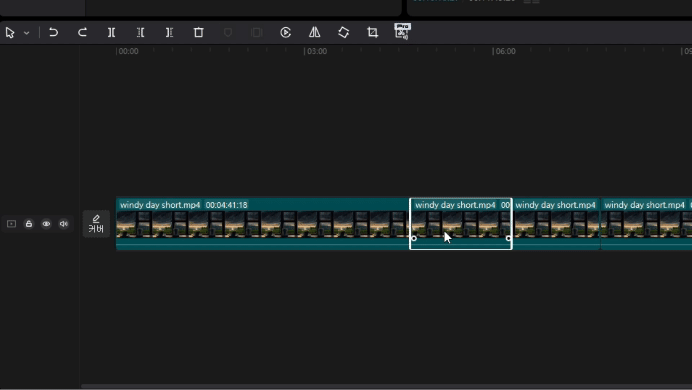
Task: Click the freeze frame icon
Action: [256, 33]
